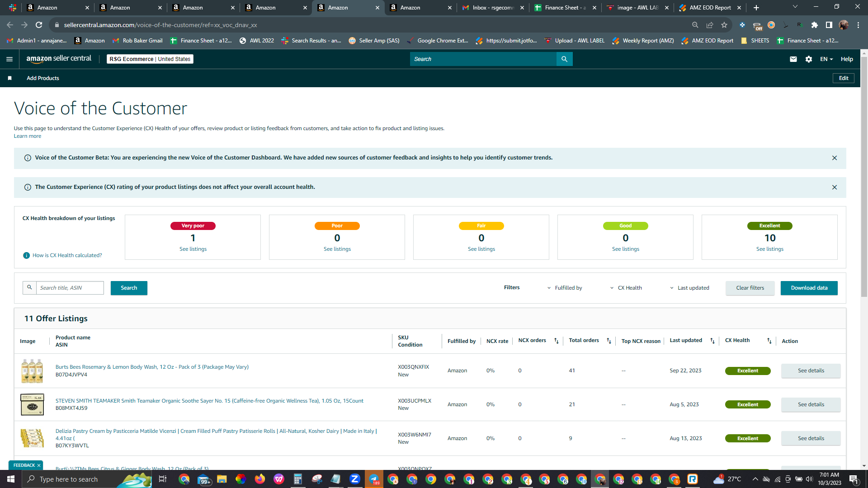Click the bookmark icon beside Add Products
This screenshot has height=488, width=868.
pos(9,78)
